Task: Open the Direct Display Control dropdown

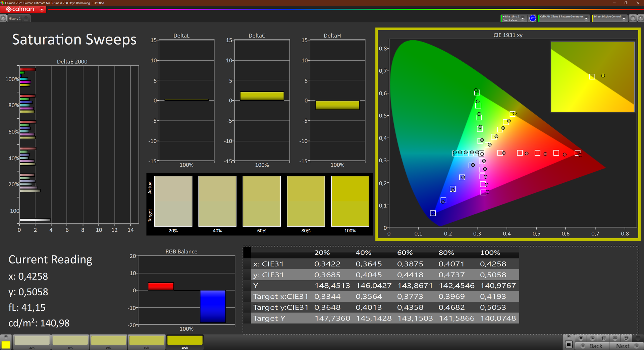Action: click(x=624, y=18)
